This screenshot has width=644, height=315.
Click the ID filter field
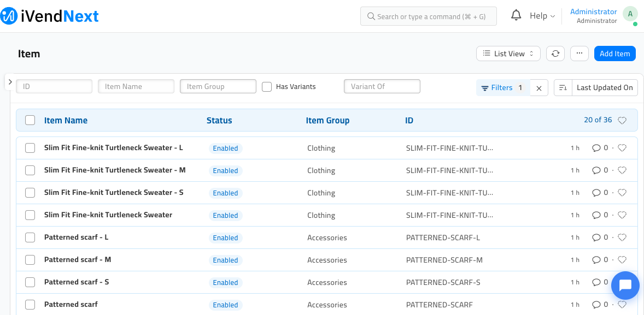[54, 86]
